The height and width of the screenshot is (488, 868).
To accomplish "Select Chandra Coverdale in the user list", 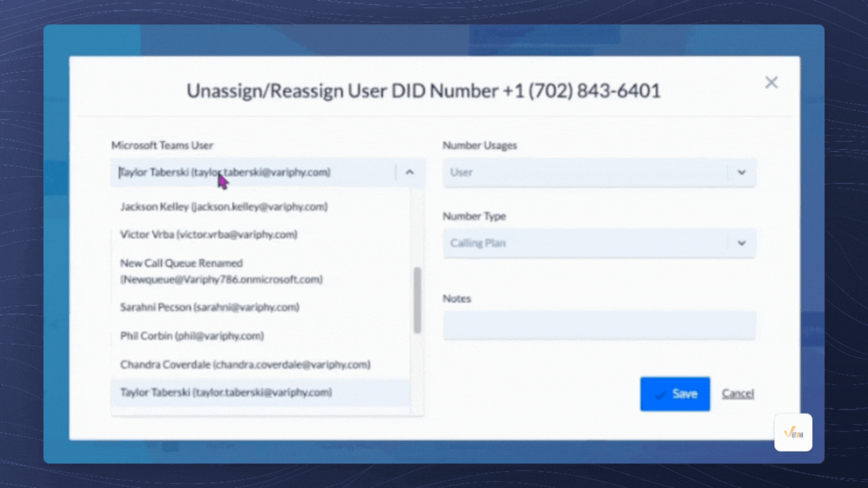I will pyautogui.click(x=245, y=365).
